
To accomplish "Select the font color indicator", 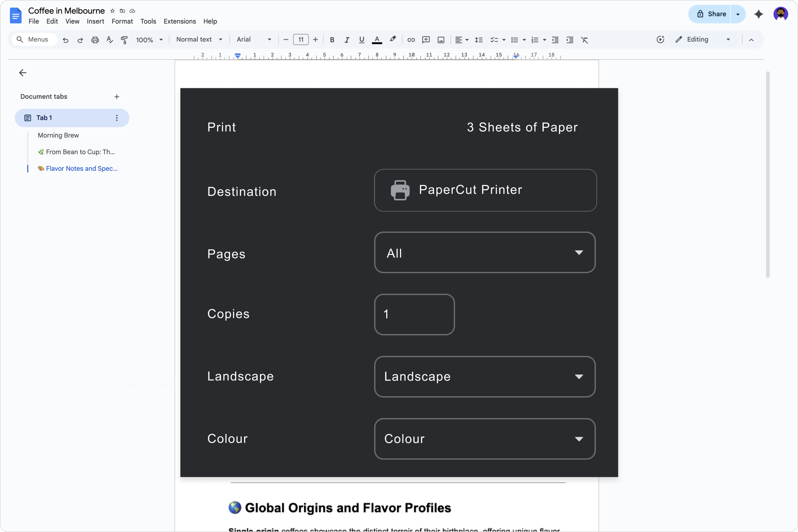I will (376, 39).
